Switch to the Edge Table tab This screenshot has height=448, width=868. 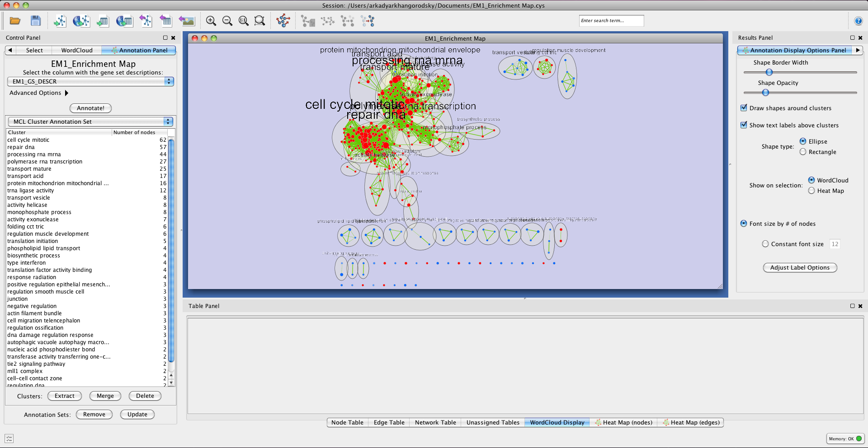389,423
